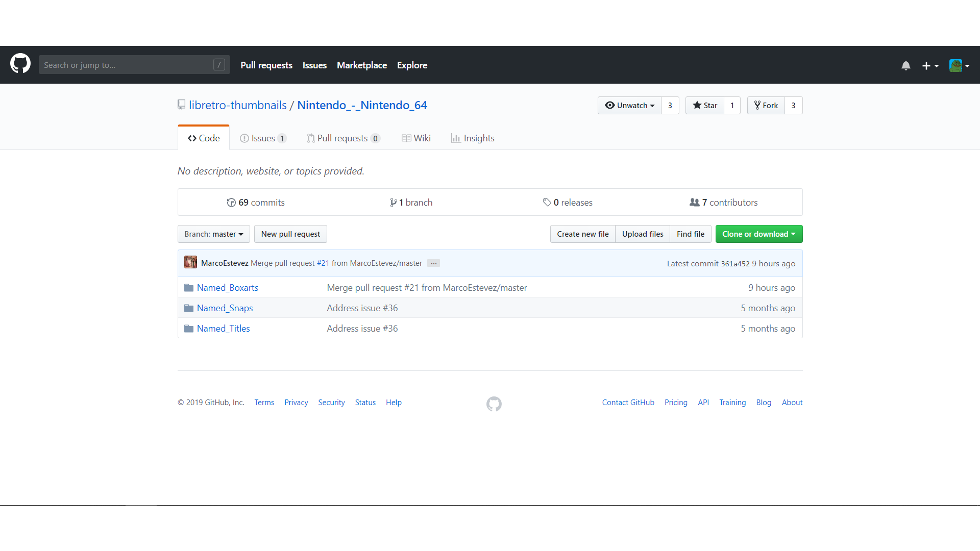Click the Named_Boxarts folder icon
This screenshot has width=980, height=551.
(189, 288)
